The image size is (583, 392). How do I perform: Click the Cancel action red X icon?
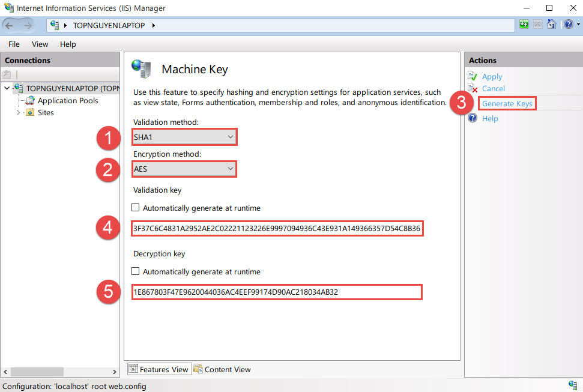point(473,88)
